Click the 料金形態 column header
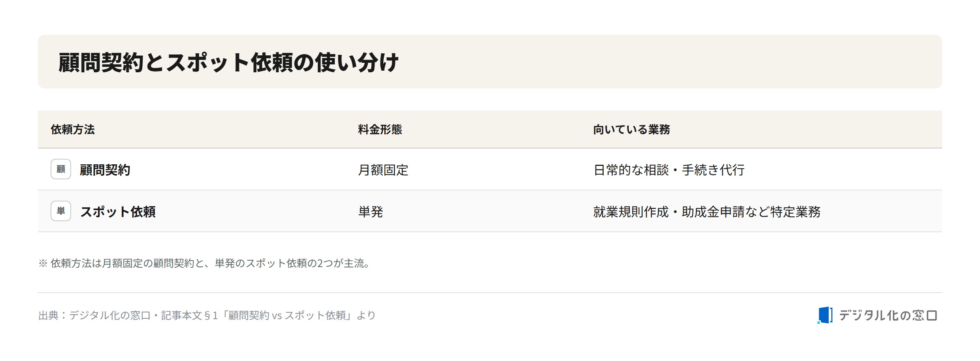The image size is (980, 361). click(380, 130)
